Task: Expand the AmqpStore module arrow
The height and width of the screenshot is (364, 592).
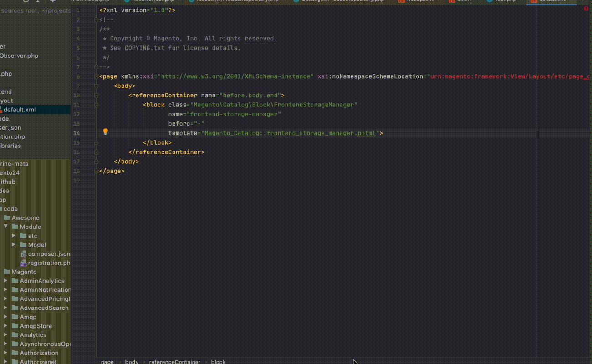Action: coord(5,326)
